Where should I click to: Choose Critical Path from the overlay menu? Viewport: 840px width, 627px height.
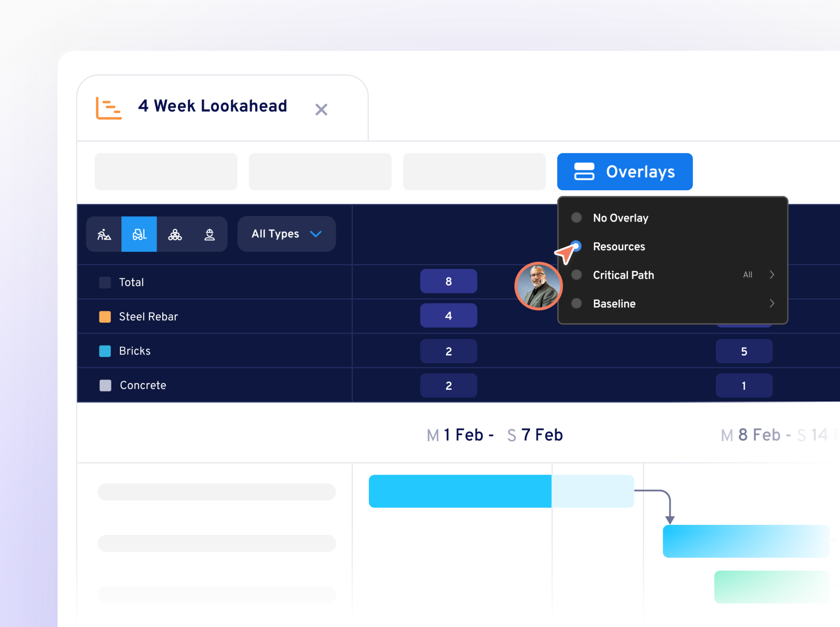coord(623,275)
